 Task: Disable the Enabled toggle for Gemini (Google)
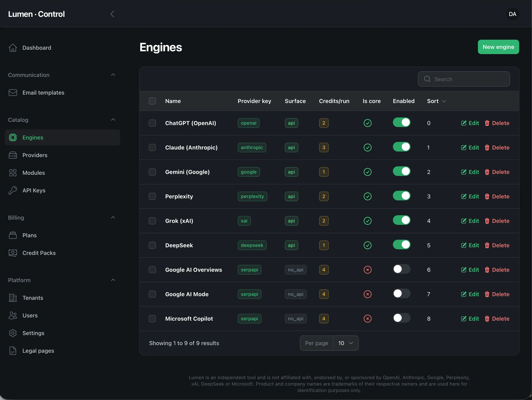(401, 171)
